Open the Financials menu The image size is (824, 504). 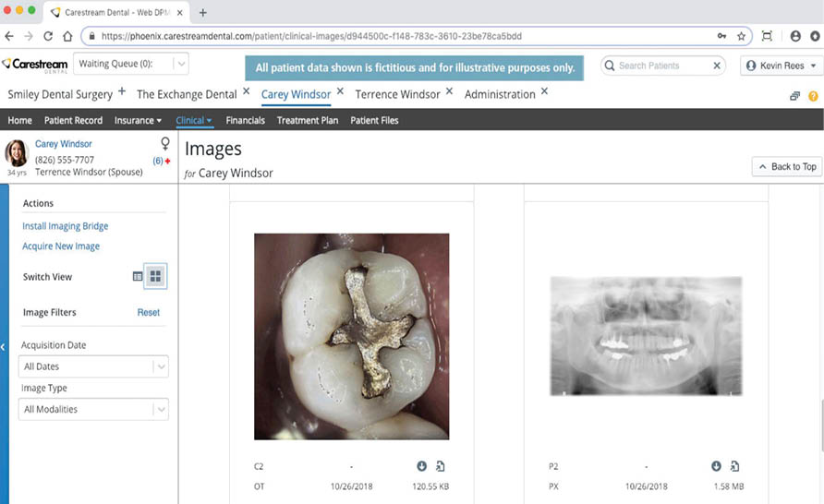coord(245,120)
